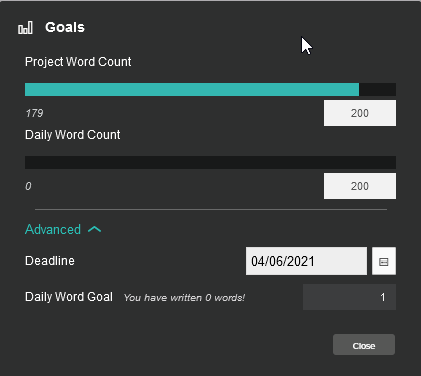
Task: Click the current project count 179
Action: [x=34, y=113]
